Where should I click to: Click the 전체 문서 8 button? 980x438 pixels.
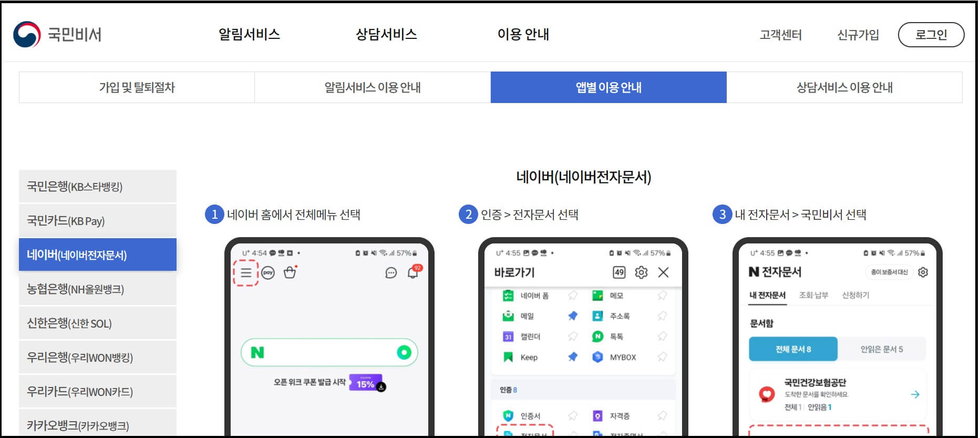coord(793,349)
